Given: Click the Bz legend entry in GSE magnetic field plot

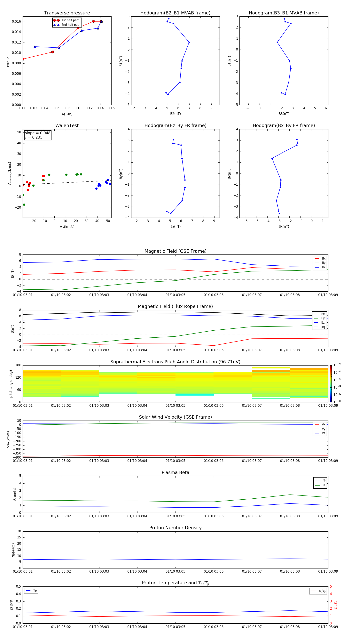Looking at the screenshot, I should pyautogui.click(x=320, y=267).
